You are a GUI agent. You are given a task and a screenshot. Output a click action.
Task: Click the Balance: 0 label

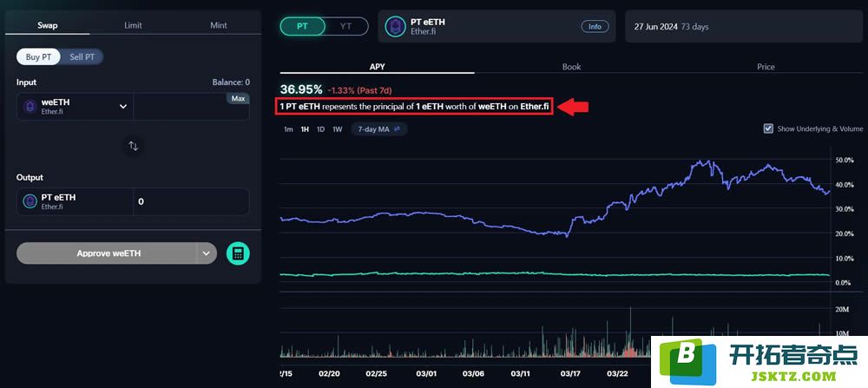231,82
